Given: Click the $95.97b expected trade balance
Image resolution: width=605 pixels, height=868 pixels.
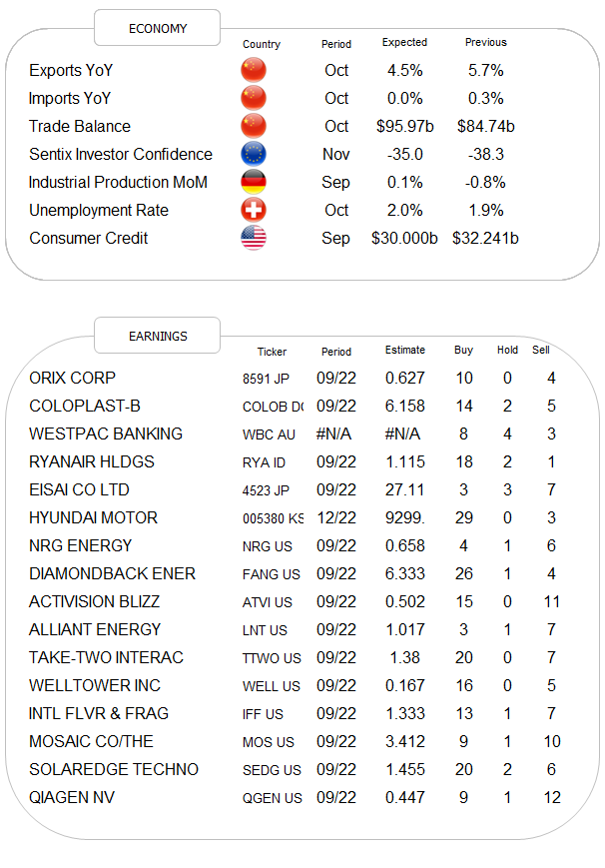Looking at the screenshot, I should 405,126.
